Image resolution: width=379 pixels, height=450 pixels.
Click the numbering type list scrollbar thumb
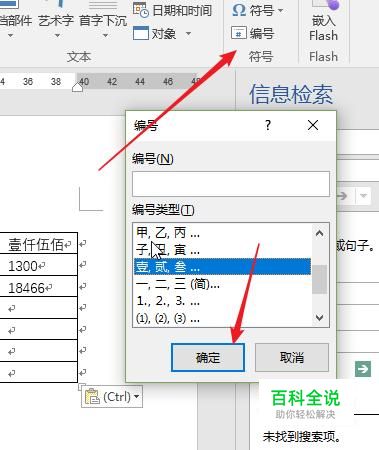pos(319,279)
